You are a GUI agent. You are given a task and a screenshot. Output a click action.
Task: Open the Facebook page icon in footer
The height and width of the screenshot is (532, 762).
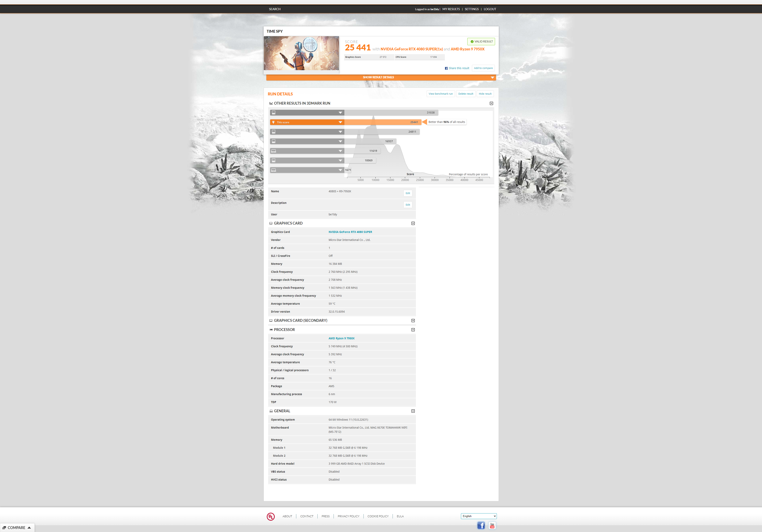click(x=481, y=525)
